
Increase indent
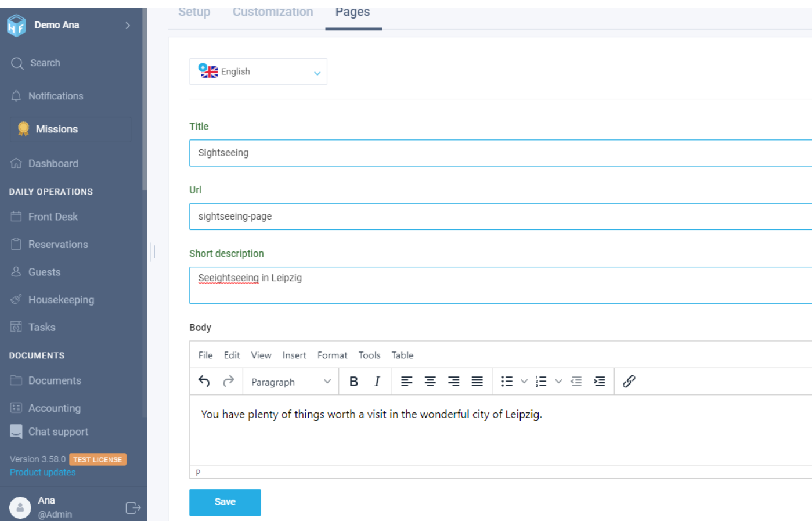click(x=600, y=382)
